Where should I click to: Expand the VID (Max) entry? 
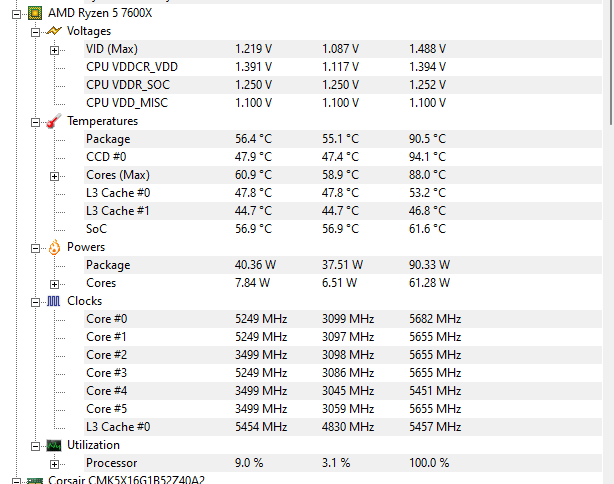pyautogui.click(x=55, y=49)
